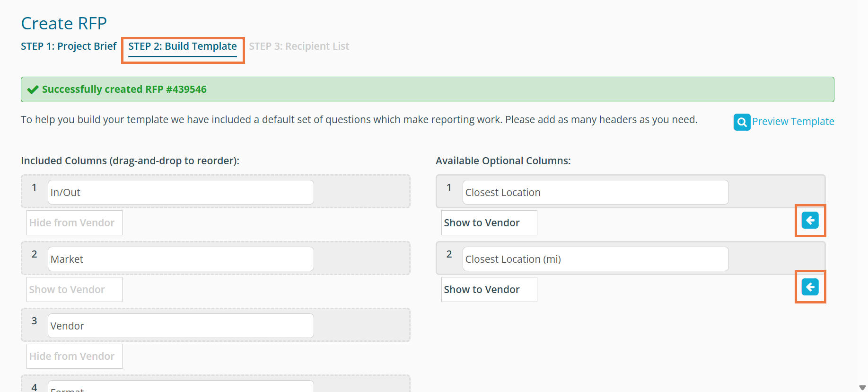
Task: Expand the Show to Vendor dropdown under Market
Action: [x=74, y=290]
